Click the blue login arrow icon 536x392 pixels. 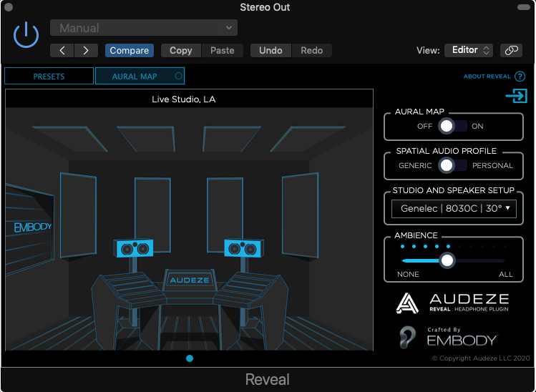pos(516,95)
